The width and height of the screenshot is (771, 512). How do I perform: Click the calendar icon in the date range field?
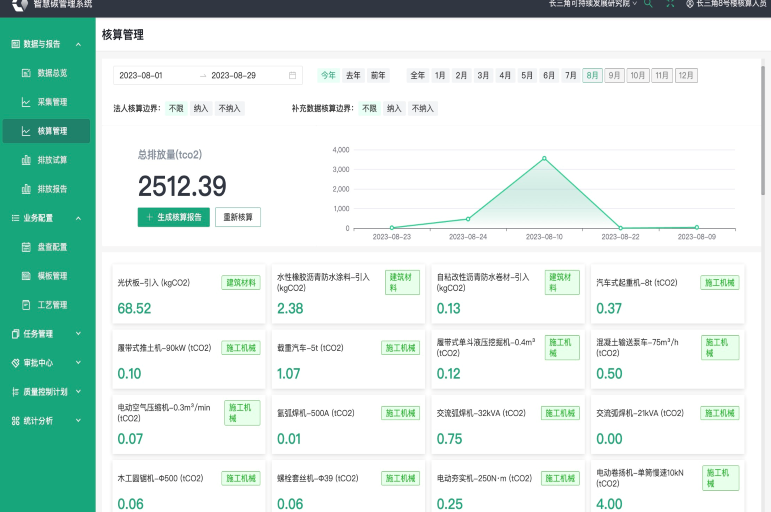click(x=292, y=75)
